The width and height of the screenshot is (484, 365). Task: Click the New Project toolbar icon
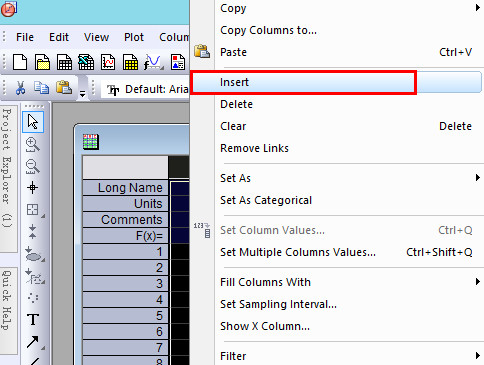[20, 62]
